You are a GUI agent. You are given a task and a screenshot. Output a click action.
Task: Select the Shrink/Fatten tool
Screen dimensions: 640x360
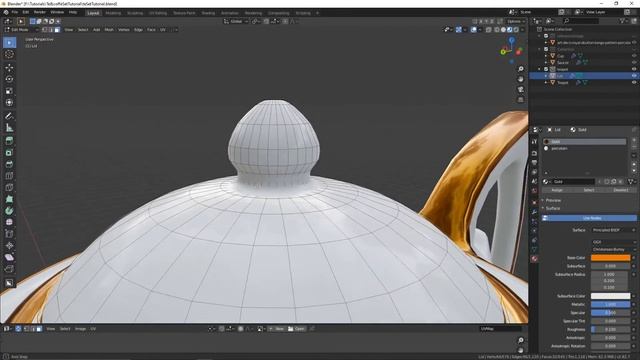click(x=9, y=246)
